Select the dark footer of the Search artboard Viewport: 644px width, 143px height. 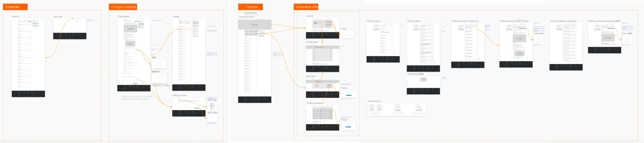(28, 94)
